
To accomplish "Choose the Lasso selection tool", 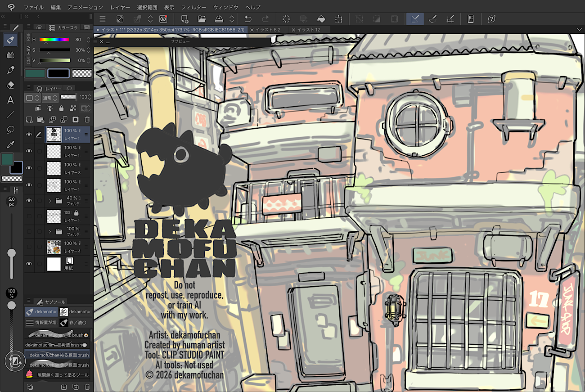I will [x=11, y=130].
